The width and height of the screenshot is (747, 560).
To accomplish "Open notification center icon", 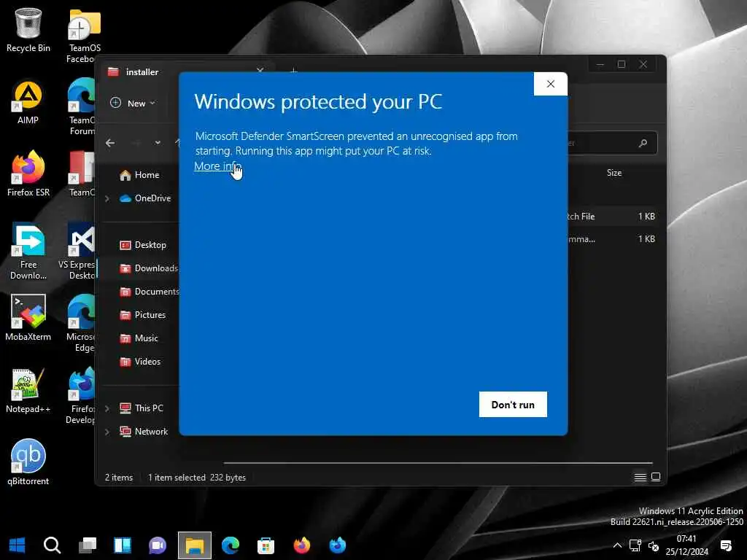I will 726,545.
